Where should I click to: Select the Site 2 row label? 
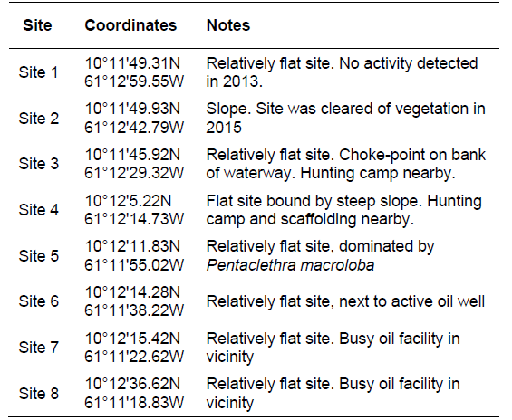(x=39, y=118)
